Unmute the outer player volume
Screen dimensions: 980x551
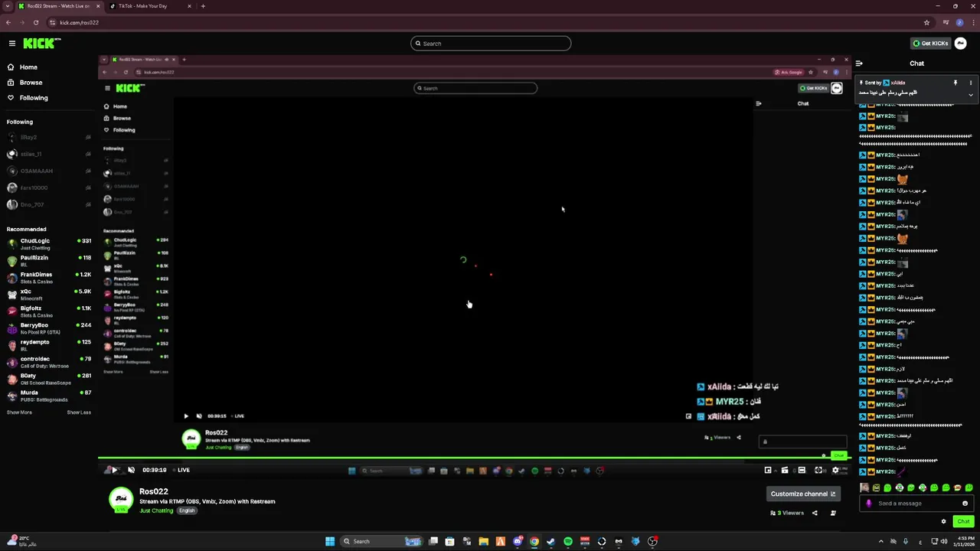click(131, 470)
